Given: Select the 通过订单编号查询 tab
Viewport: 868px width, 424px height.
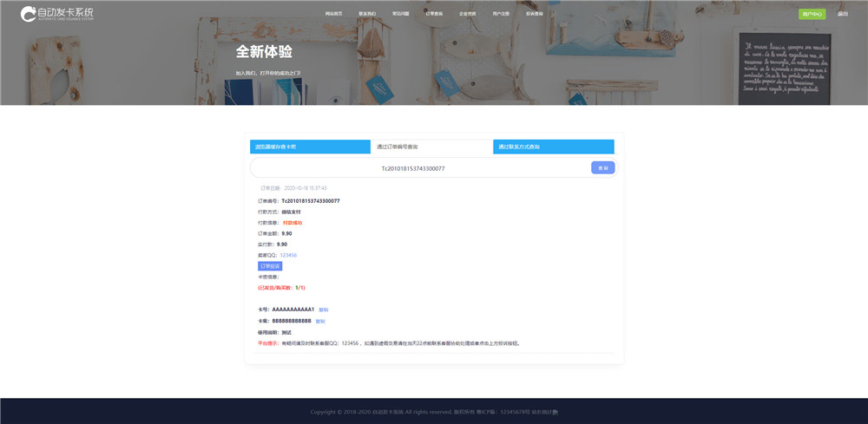Looking at the screenshot, I should [x=431, y=147].
